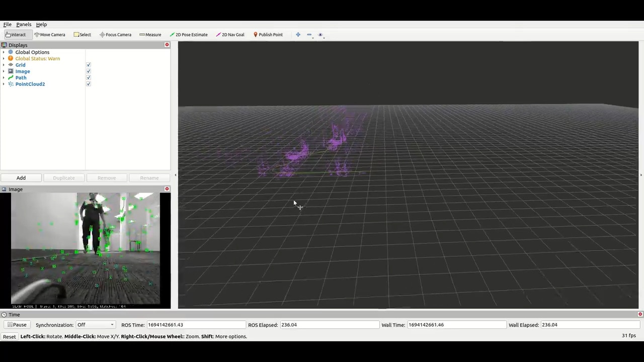Viewport: 644px width, 362px height.
Task: Click the Focus Camera tool
Action: click(x=115, y=34)
